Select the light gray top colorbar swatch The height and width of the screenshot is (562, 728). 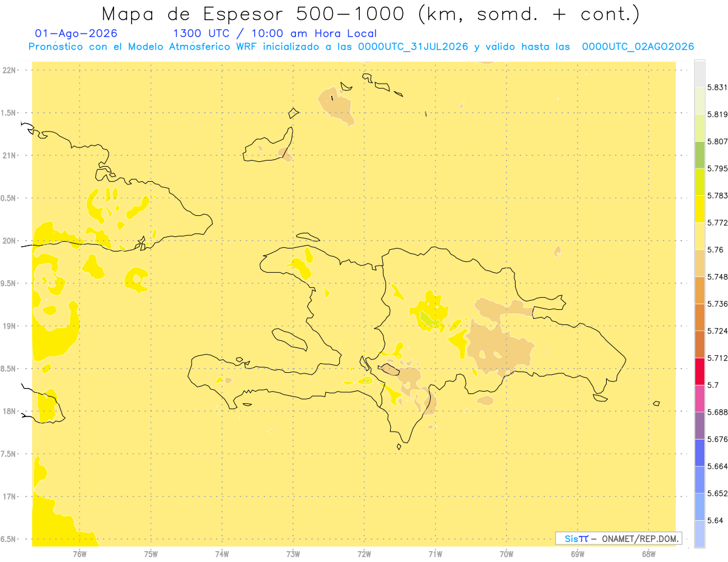click(699, 73)
